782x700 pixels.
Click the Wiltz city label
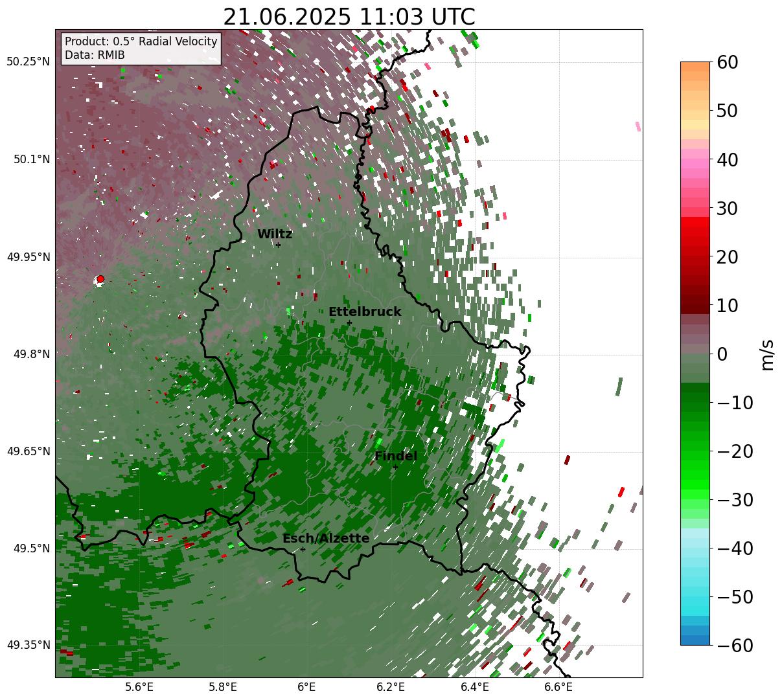pyautogui.click(x=275, y=234)
